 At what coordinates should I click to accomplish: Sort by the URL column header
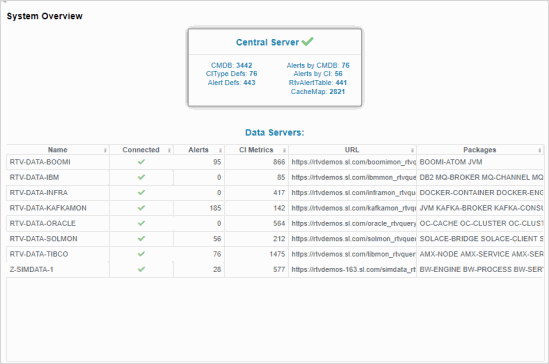tap(352, 150)
